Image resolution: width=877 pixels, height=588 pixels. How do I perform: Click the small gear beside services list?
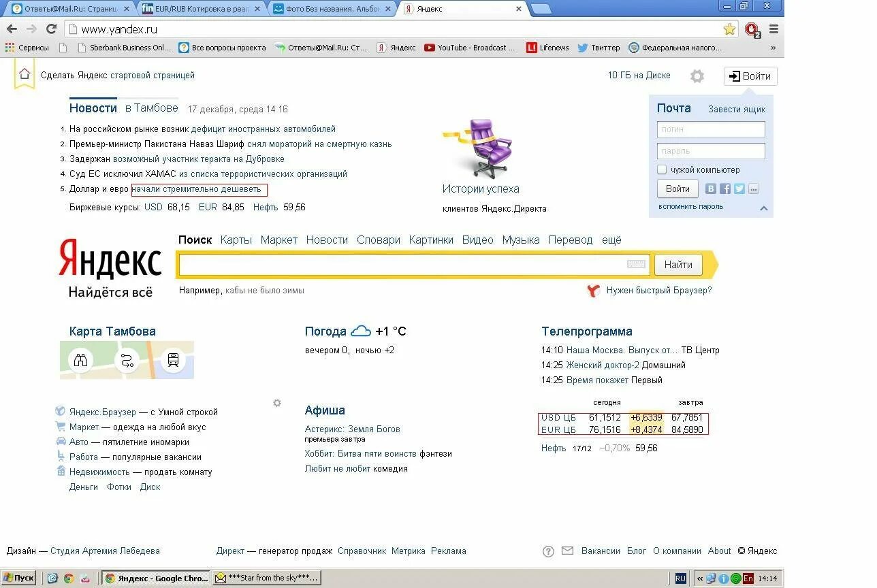coord(277,403)
